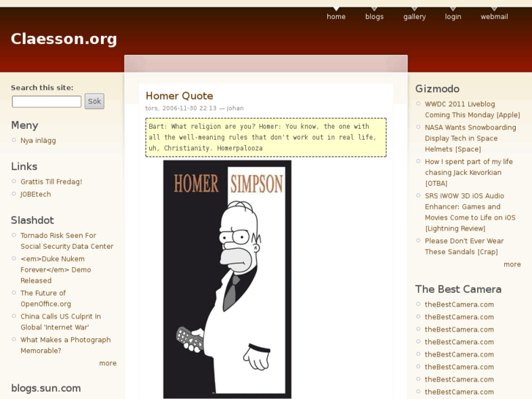
Task: Open China Calls US Culprit article
Action: (x=61, y=321)
